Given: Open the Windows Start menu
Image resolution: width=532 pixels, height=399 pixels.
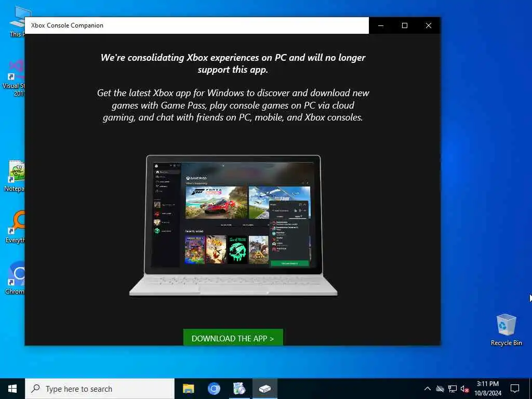Looking at the screenshot, I should 12,389.
